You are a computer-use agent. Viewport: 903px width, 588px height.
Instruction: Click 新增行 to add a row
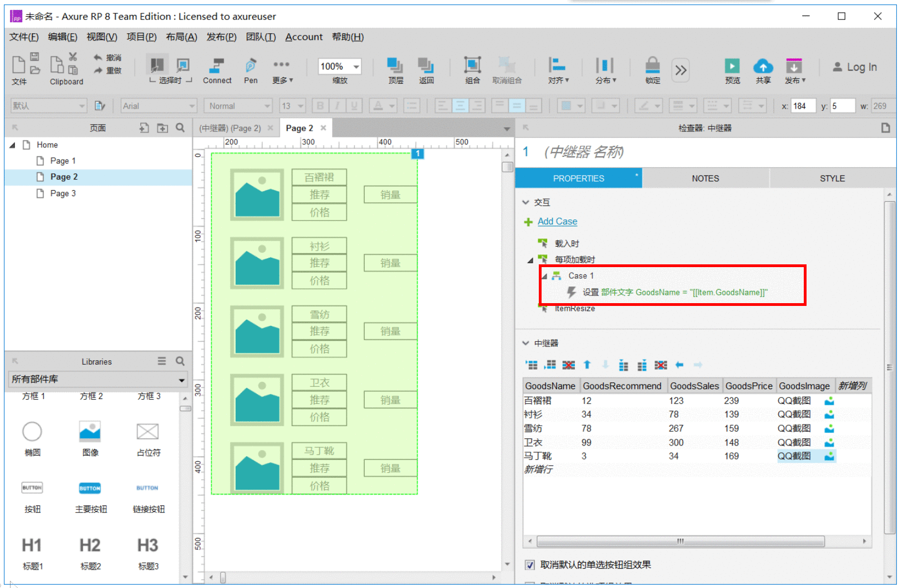(x=538, y=469)
